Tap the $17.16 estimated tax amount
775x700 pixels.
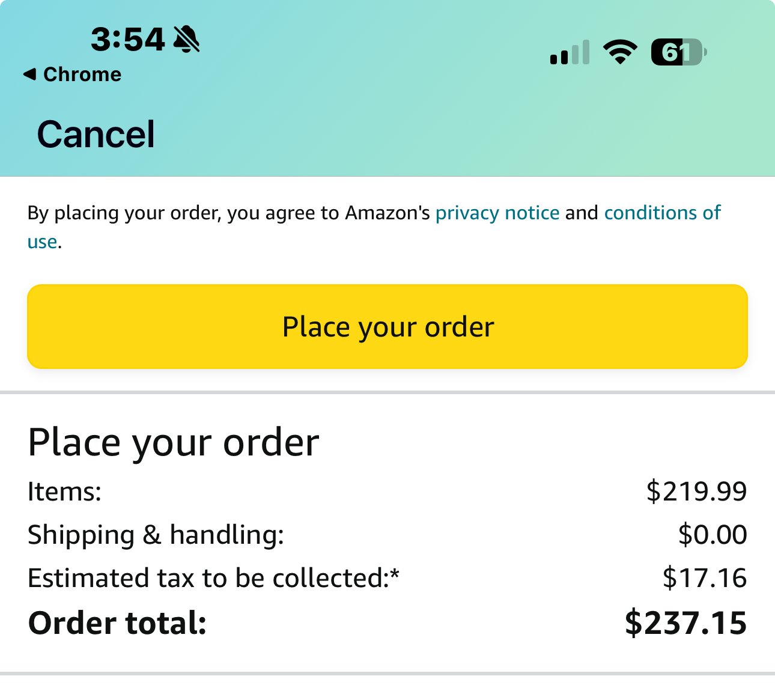pyautogui.click(x=705, y=578)
